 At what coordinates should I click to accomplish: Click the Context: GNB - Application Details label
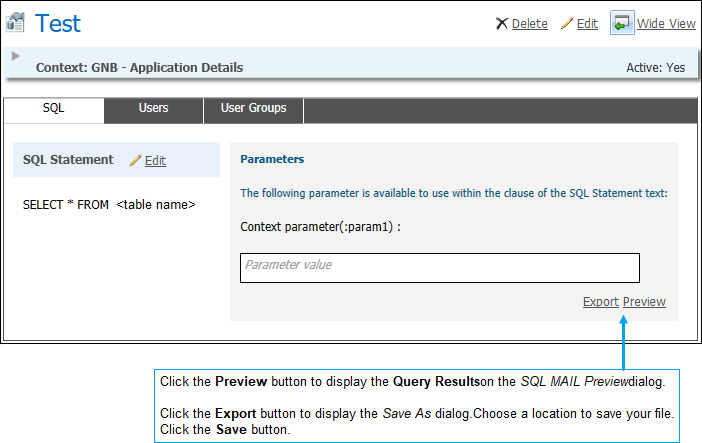tap(139, 68)
